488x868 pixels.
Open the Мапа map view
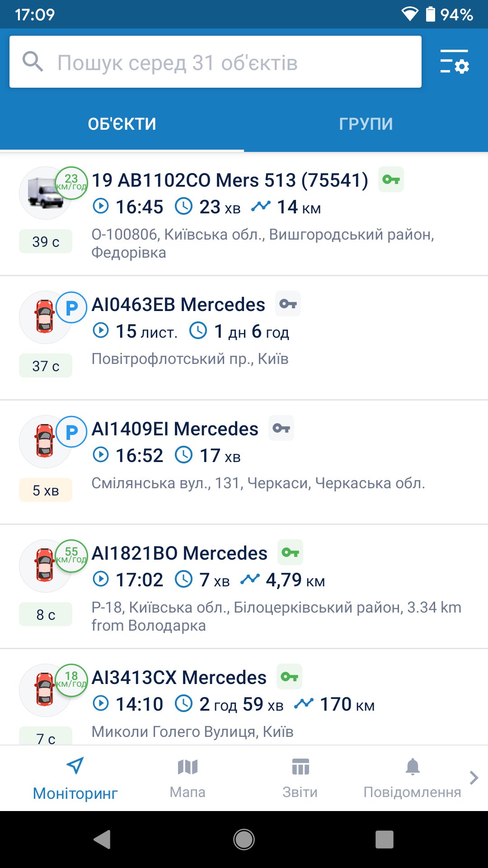point(188,778)
